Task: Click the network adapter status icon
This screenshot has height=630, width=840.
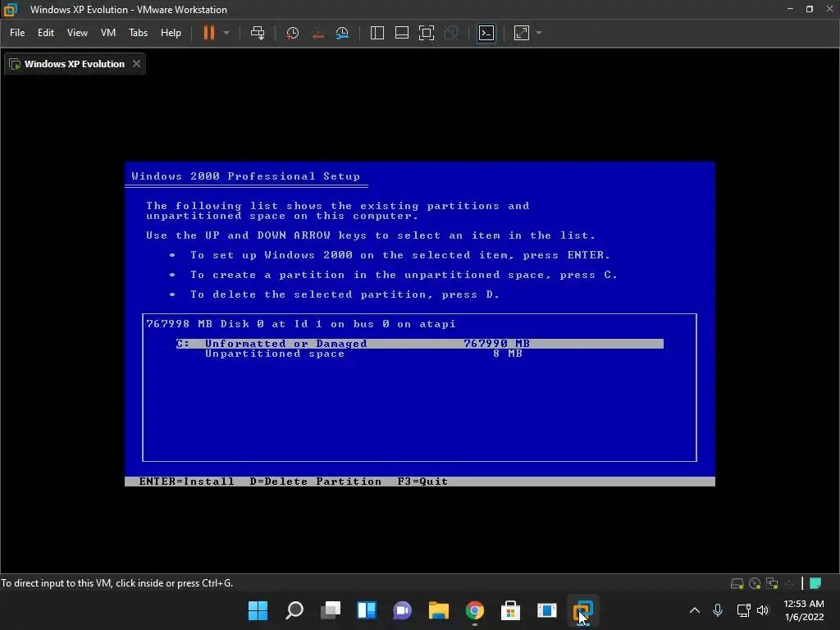Action: pos(772,583)
